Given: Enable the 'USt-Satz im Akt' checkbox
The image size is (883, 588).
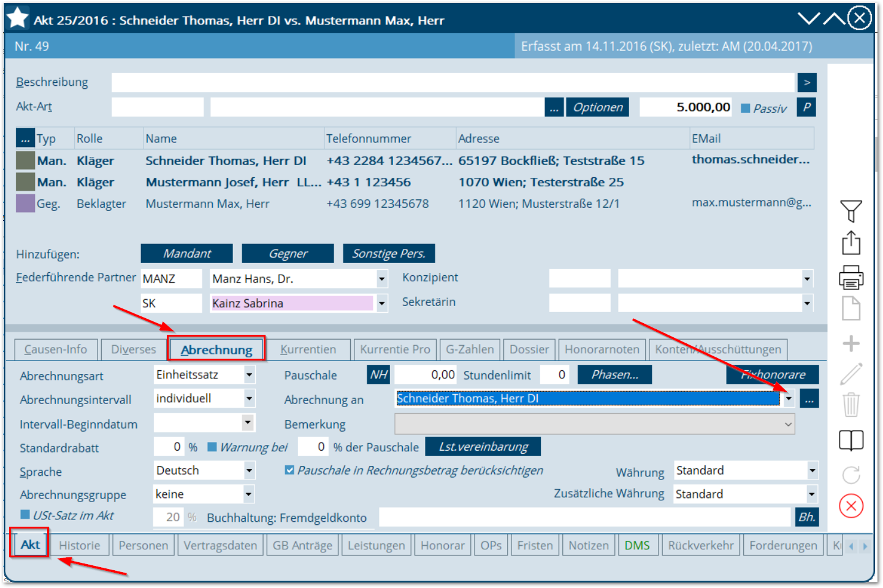Looking at the screenshot, I should (x=25, y=514).
